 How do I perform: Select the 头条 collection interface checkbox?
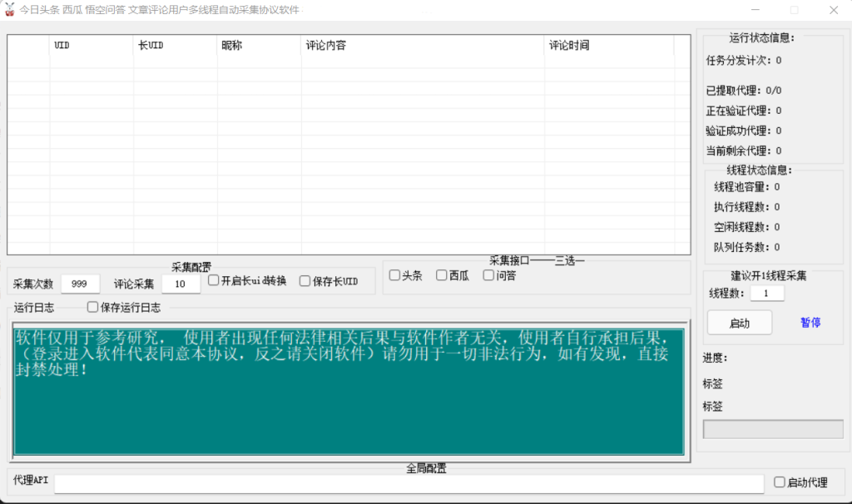click(x=395, y=276)
